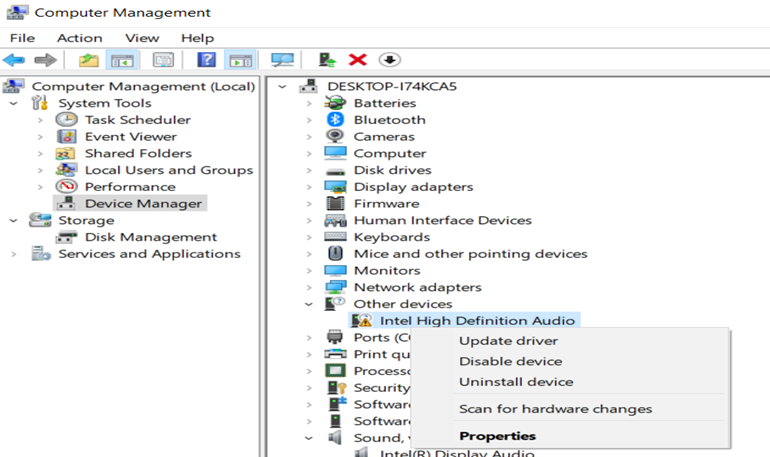Click the blue Help question mark icon
This screenshot has height=457, width=770.
[x=206, y=60]
